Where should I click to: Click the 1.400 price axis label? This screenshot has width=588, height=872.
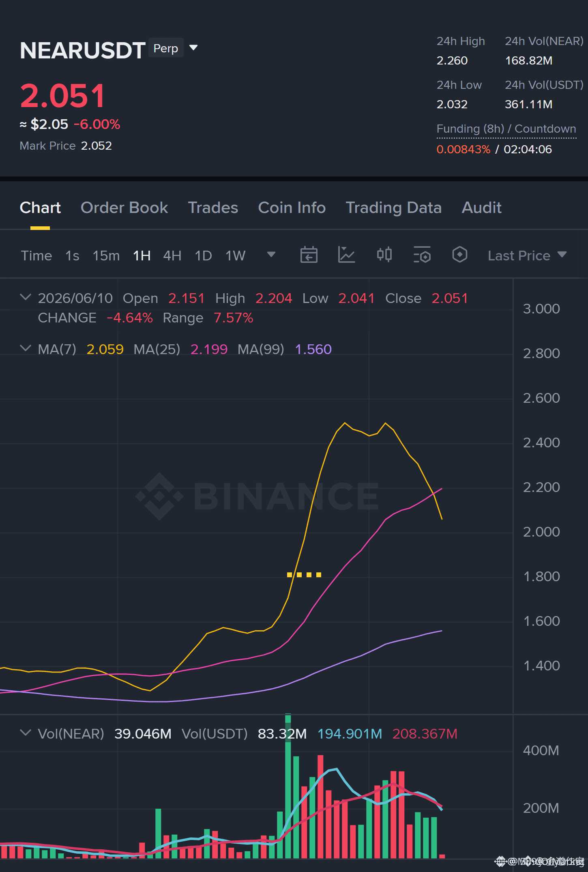(x=541, y=666)
